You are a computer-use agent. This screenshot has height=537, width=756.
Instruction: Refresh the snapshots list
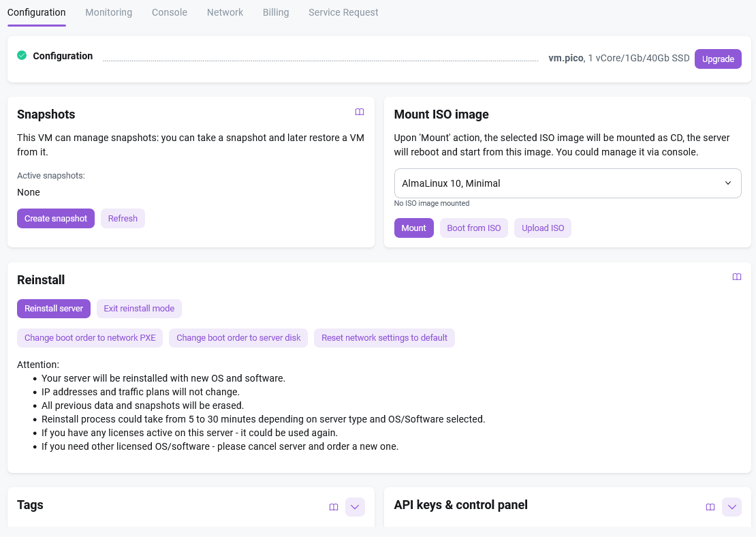[x=123, y=219]
